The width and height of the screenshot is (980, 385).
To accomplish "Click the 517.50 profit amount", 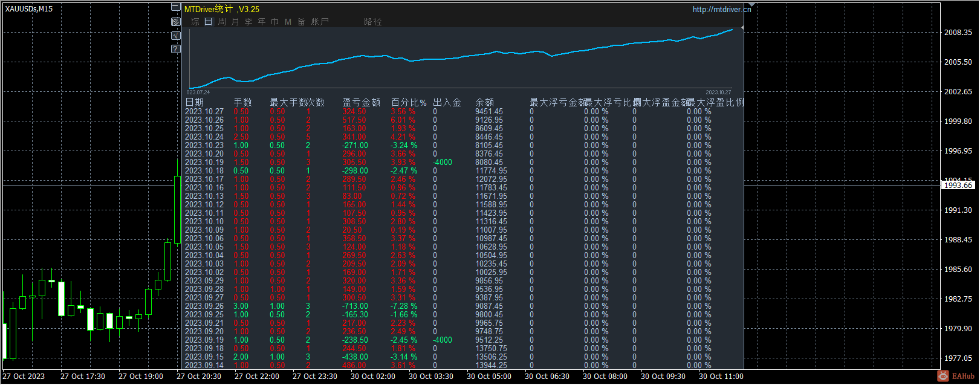I will (x=354, y=120).
